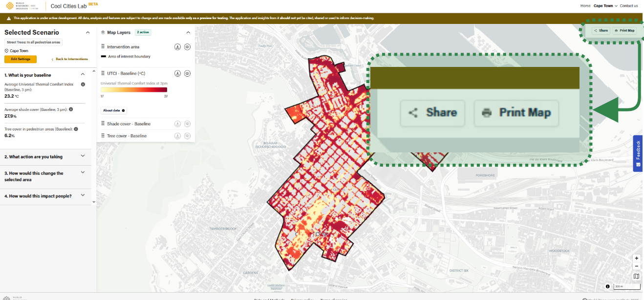644x300 pixels.
Task: Zoom in on the map
Action: point(636,258)
